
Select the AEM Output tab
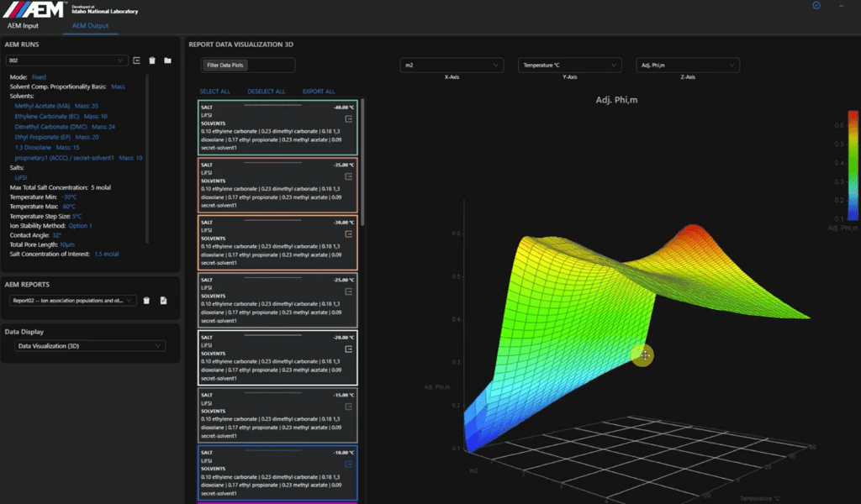91,26
